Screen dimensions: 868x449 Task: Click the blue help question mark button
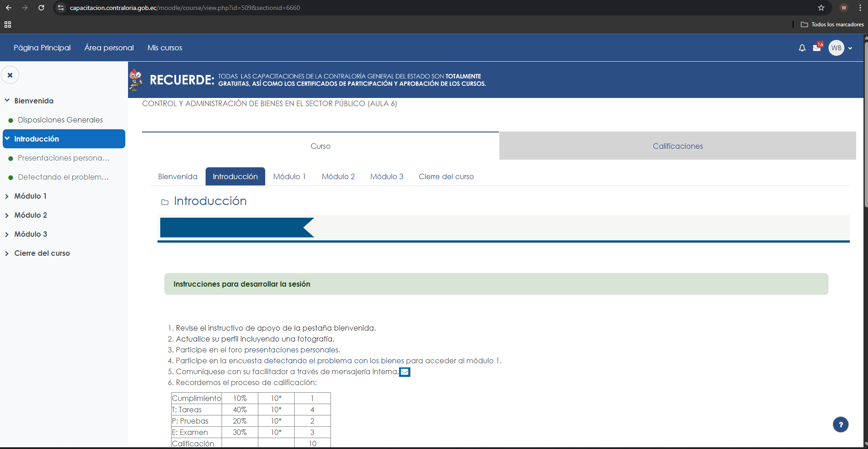point(840,425)
